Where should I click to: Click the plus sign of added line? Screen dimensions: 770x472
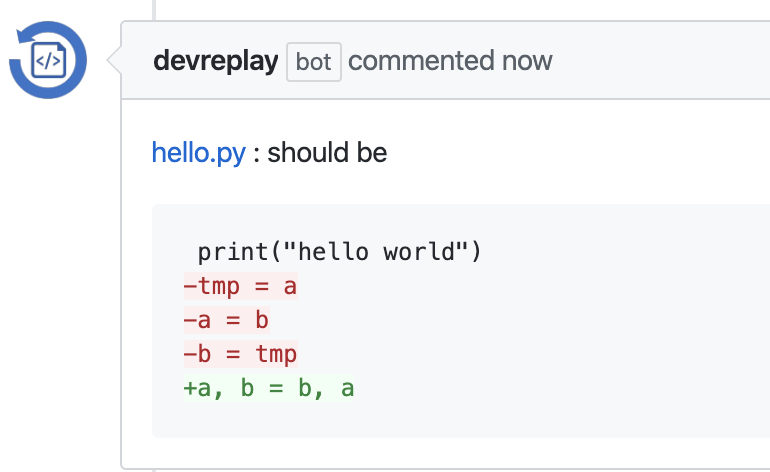(190, 389)
